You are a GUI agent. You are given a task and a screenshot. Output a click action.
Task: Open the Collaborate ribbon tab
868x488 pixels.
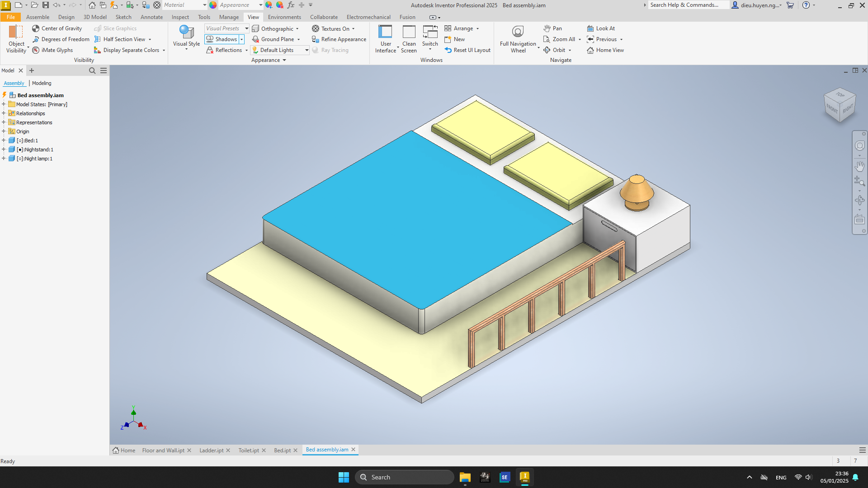(324, 17)
